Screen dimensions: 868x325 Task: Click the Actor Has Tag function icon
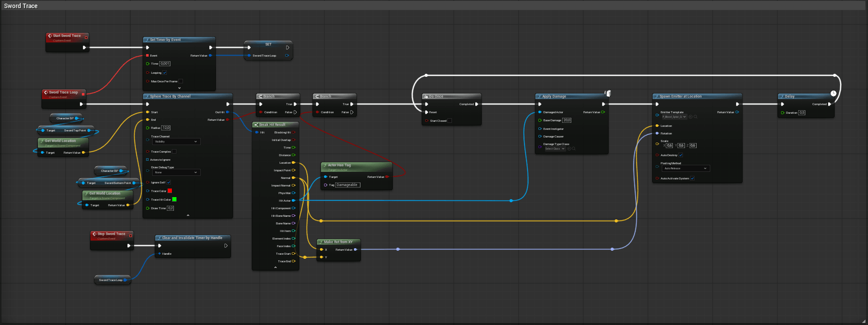pyautogui.click(x=325, y=165)
